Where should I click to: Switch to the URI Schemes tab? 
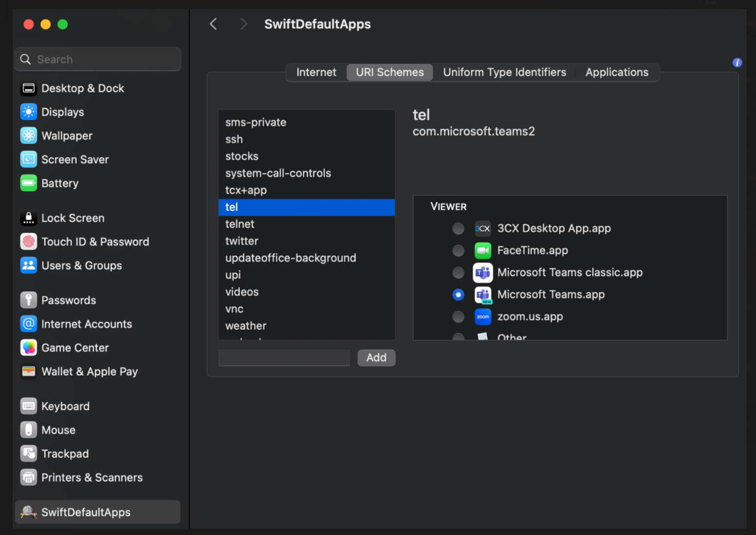[x=390, y=72]
